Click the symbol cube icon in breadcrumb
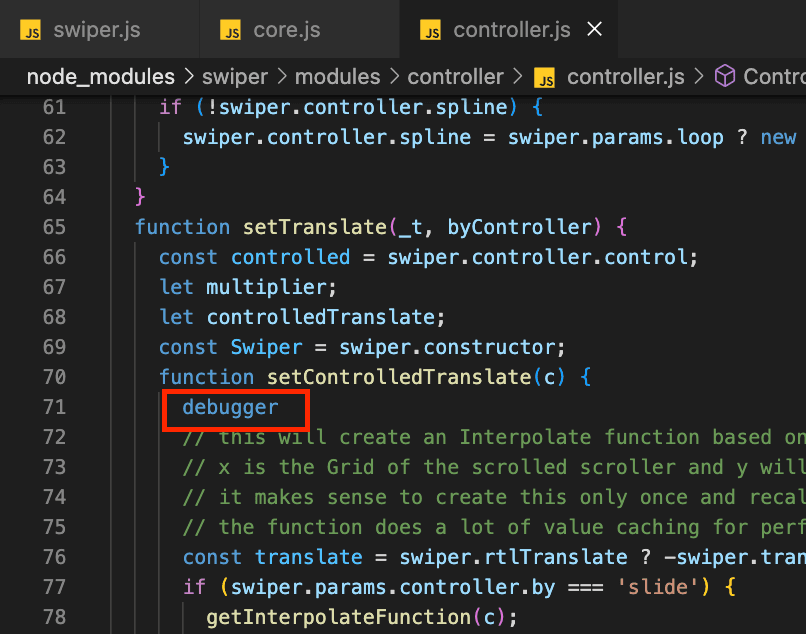 (725, 76)
